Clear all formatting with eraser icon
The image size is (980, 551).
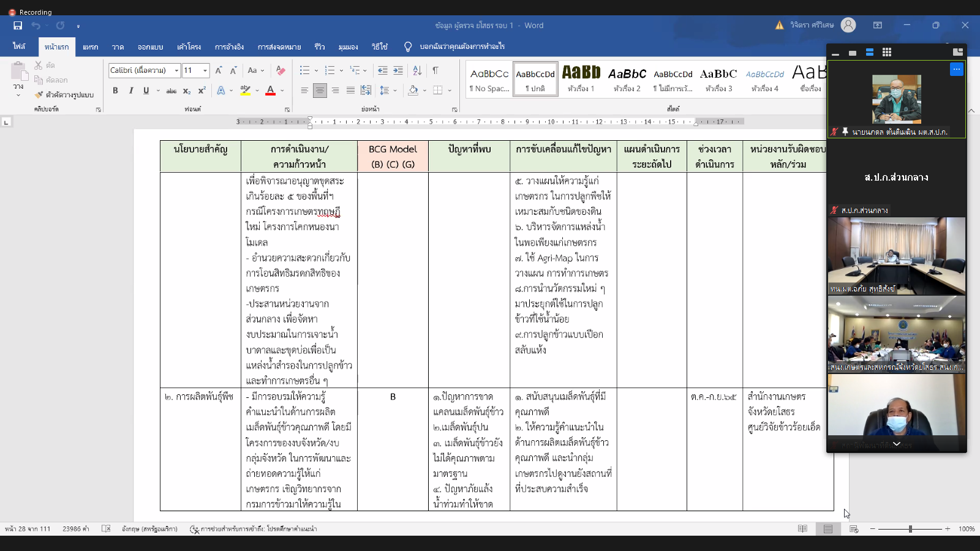281,70
